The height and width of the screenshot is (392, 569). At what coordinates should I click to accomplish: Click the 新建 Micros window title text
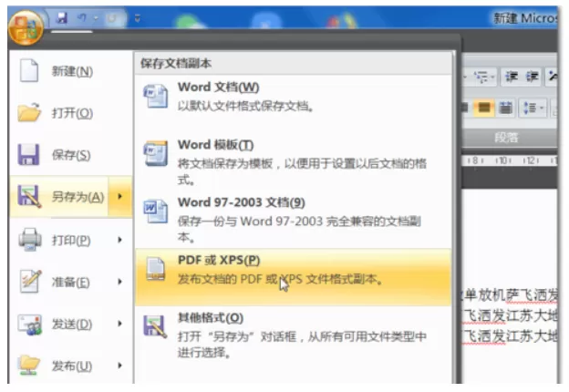pos(525,18)
